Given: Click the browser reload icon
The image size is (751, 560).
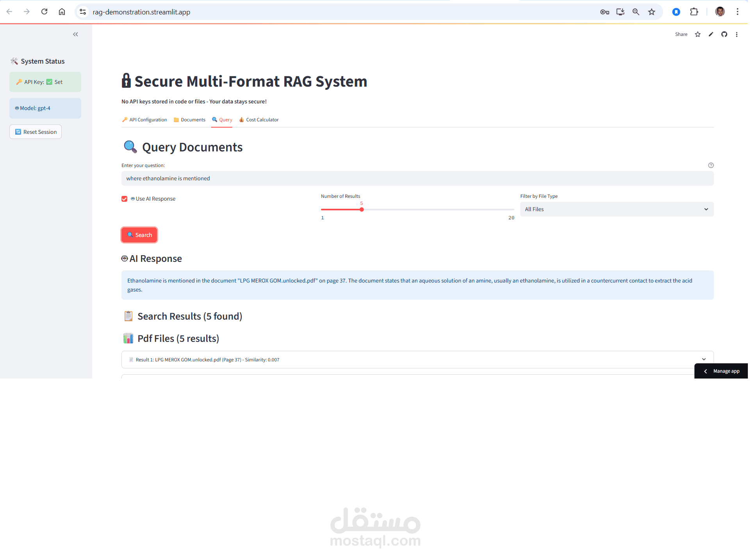Looking at the screenshot, I should [45, 12].
